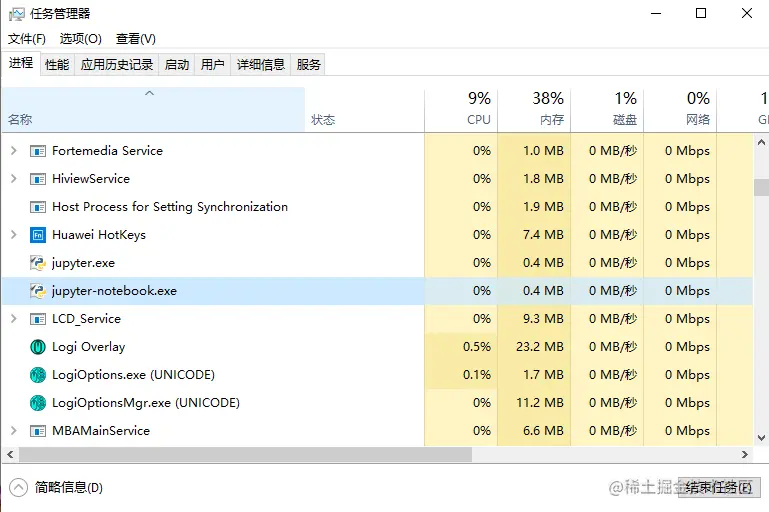Click the 0.5% CPU value for Logi Overlay
769x512 pixels.
pos(477,347)
